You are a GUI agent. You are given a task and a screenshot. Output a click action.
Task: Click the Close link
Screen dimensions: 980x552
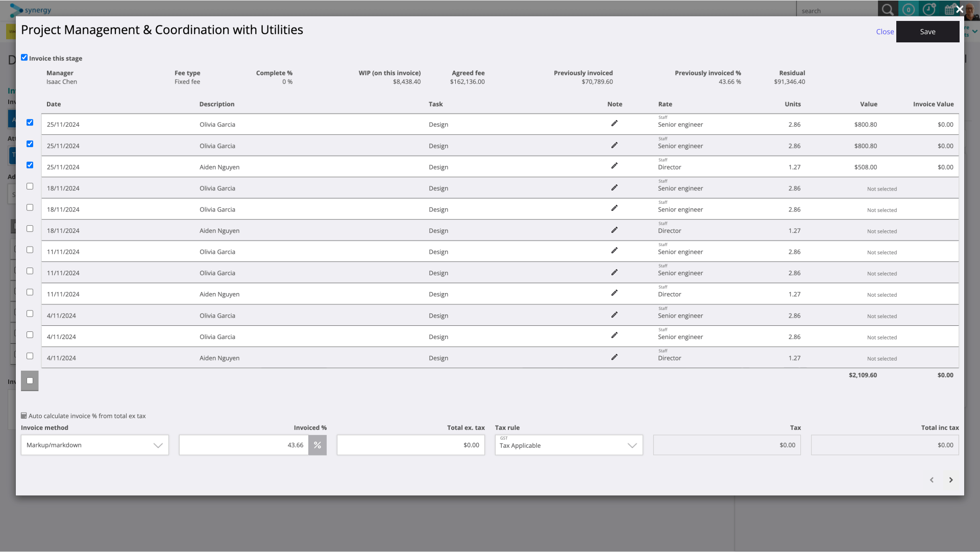885,31
